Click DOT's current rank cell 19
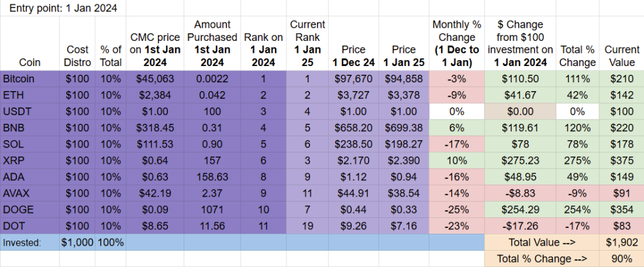The height and width of the screenshot is (267, 644). (307, 226)
